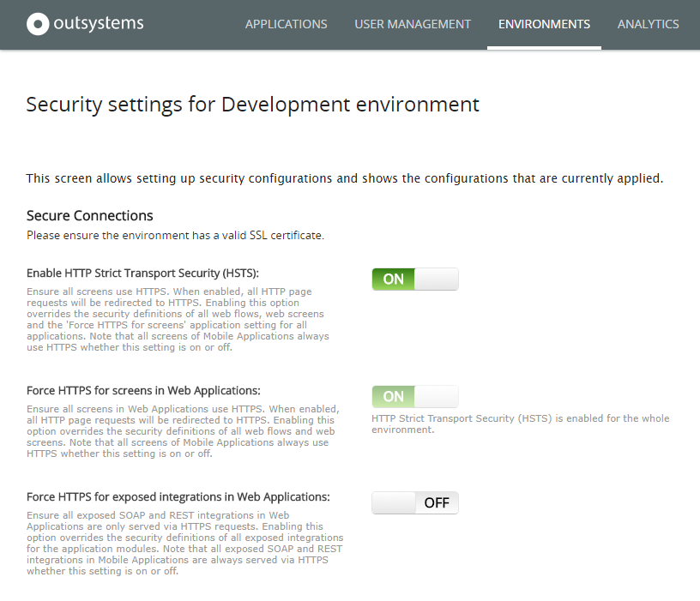Click the Security settings page title
This screenshot has width=700, height=601.
click(252, 104)
